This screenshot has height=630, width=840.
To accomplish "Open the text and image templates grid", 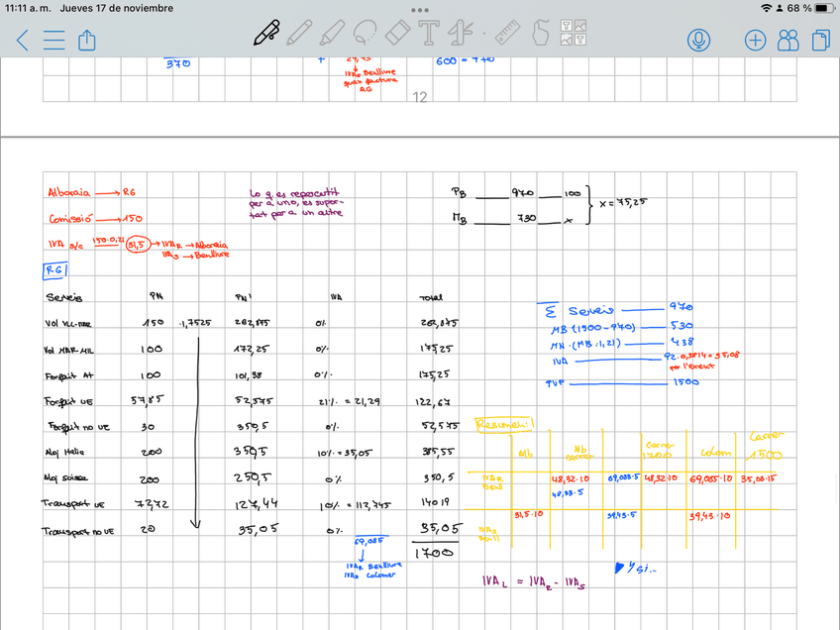I will [573, 34].
